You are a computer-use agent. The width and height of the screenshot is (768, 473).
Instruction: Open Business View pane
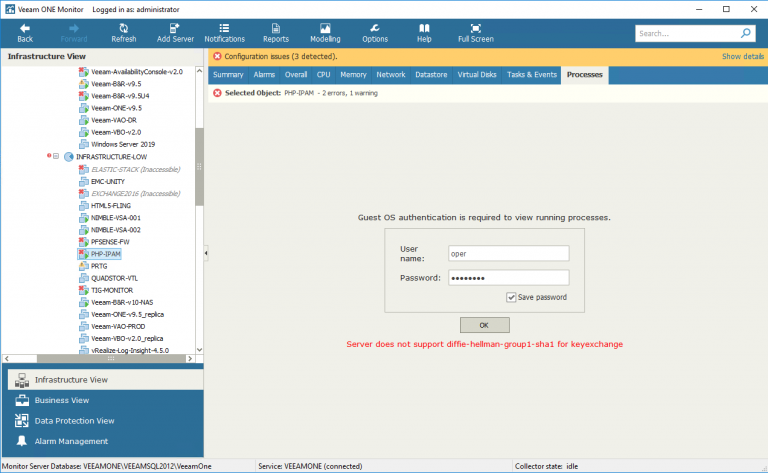pos(105,401)
